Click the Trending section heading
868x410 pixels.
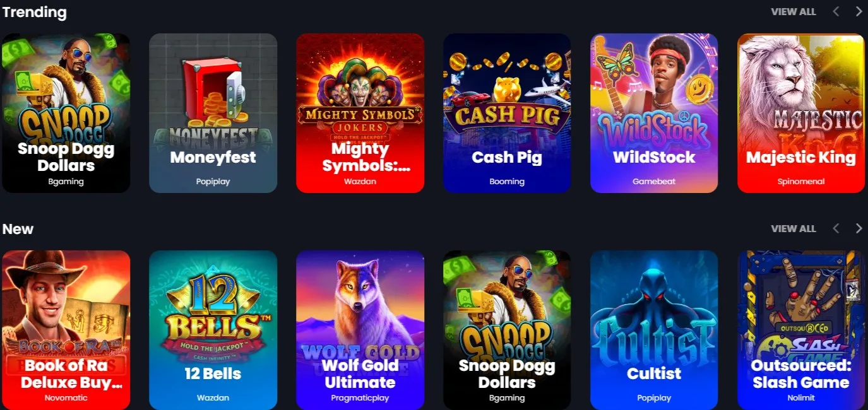pos(34,12)
